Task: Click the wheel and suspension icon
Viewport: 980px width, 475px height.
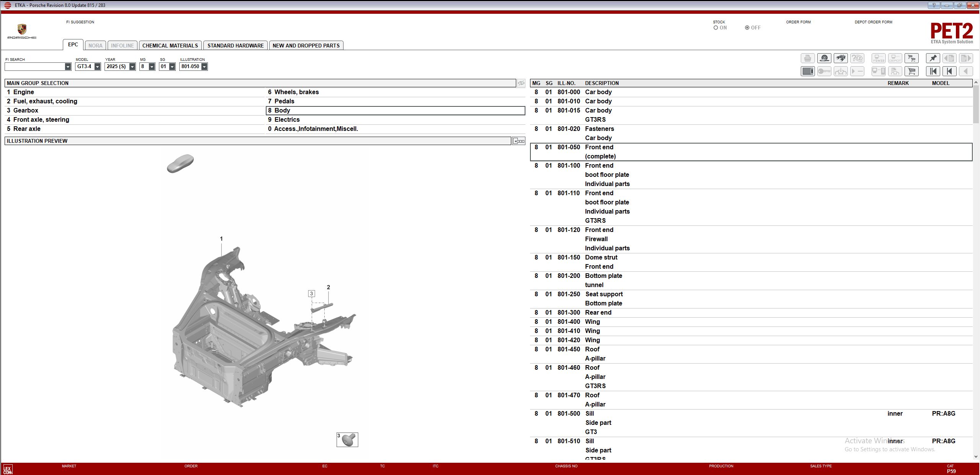Action: tap(824, 58)
